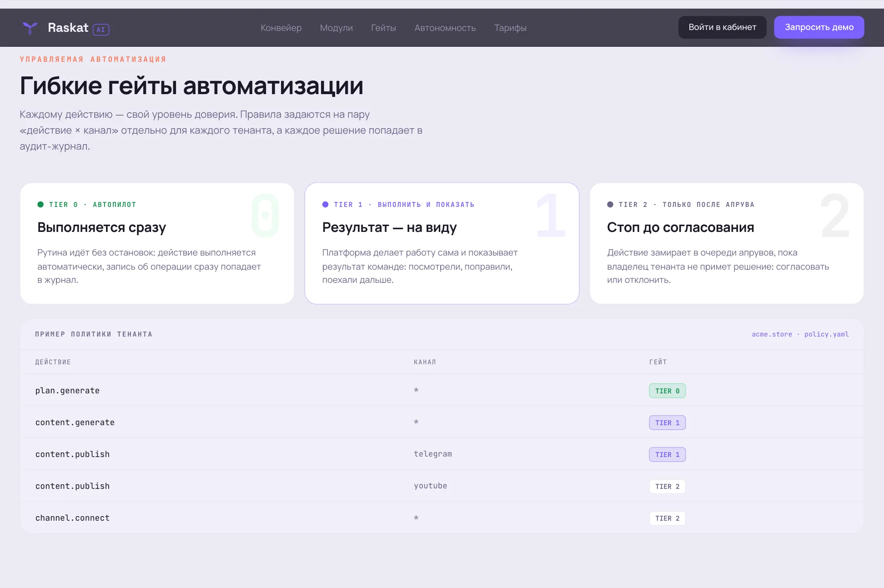This screenshot has width=884, height=588.
Task: Click content.publish in the telegram row
Action: 72,454
